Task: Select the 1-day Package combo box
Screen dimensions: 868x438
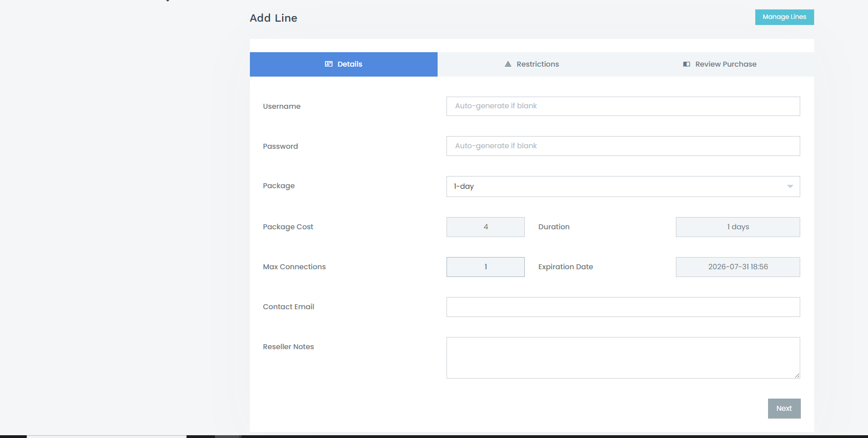Action: [623, 187]
